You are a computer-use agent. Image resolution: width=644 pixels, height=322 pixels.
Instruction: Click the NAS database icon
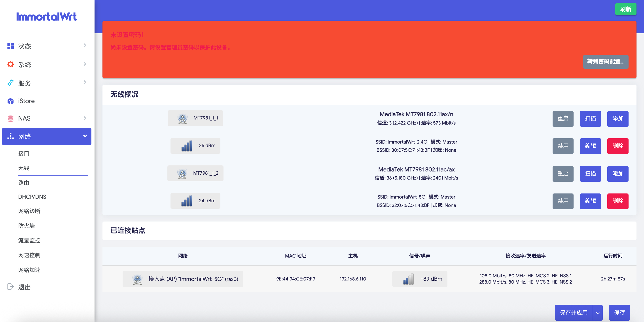coord(11,118)
